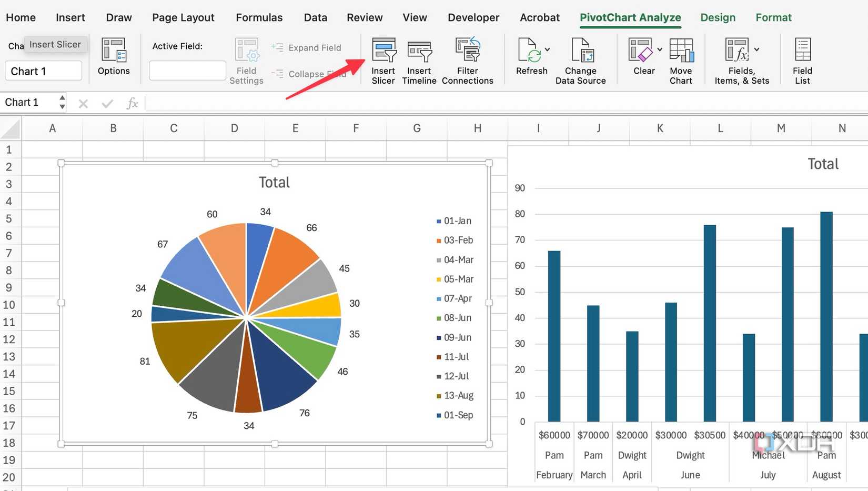Select column A header
868x491 pixels.
coord(52,128)
